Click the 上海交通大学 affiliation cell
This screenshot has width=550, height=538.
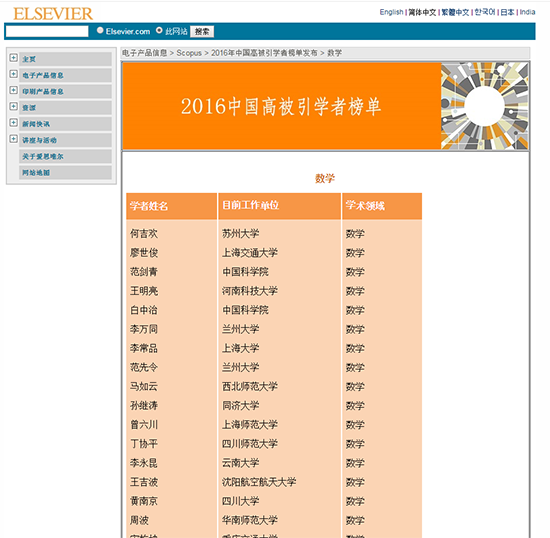250,253
